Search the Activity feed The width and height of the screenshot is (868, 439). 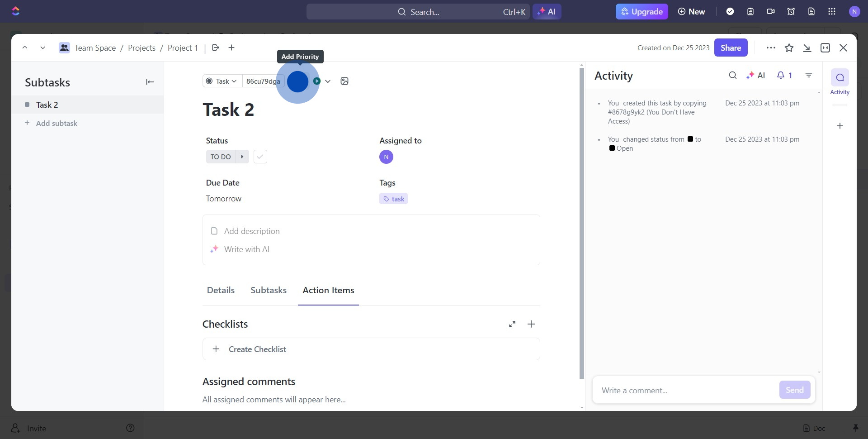click(732, 76)
